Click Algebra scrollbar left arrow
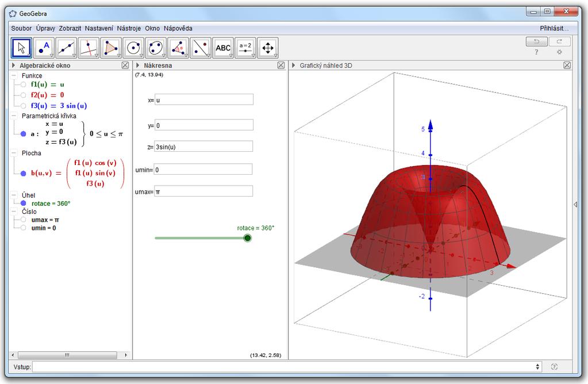This screenshot has width=588, height=384. click(x=13, y=355)
